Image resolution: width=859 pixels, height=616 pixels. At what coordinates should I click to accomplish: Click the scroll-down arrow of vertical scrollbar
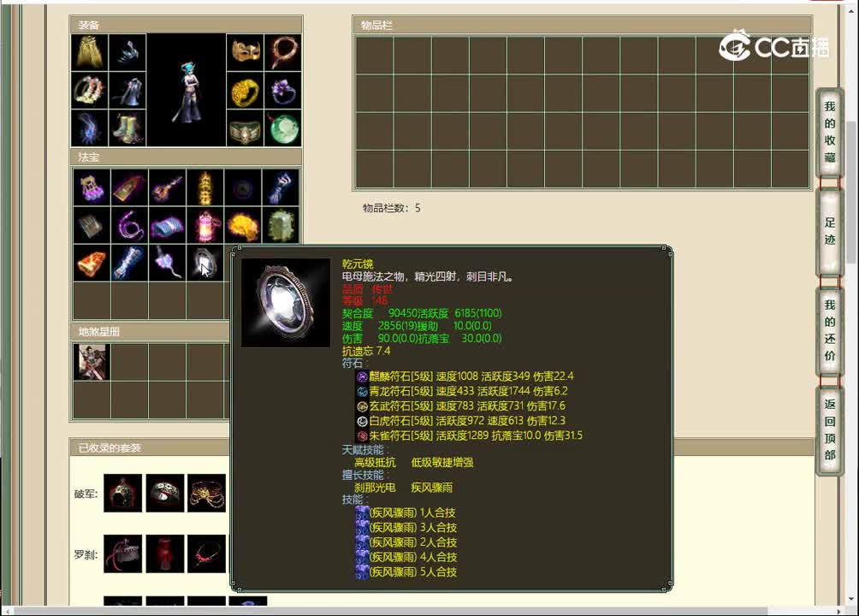point(850,600)
